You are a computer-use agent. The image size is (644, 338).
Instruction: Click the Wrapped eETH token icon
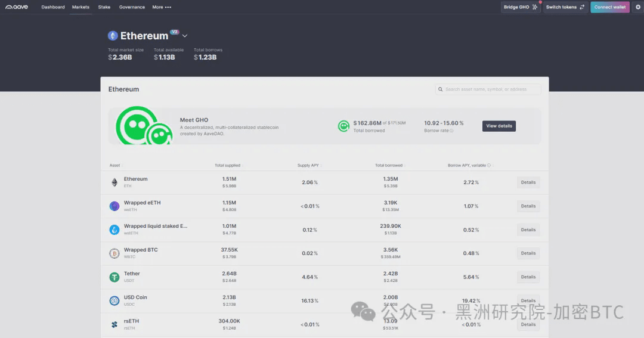(x=114, y=206)
